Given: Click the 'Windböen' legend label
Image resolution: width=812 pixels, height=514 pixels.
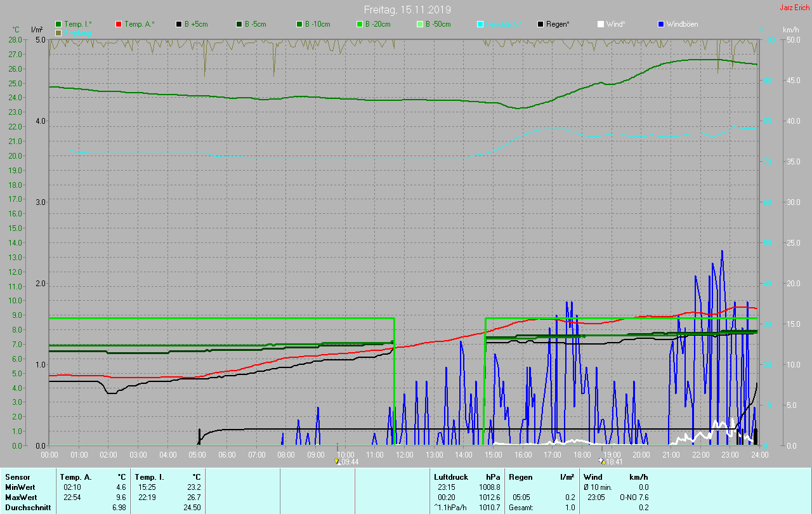Looking at the screenshot, I should coord(683,24).
